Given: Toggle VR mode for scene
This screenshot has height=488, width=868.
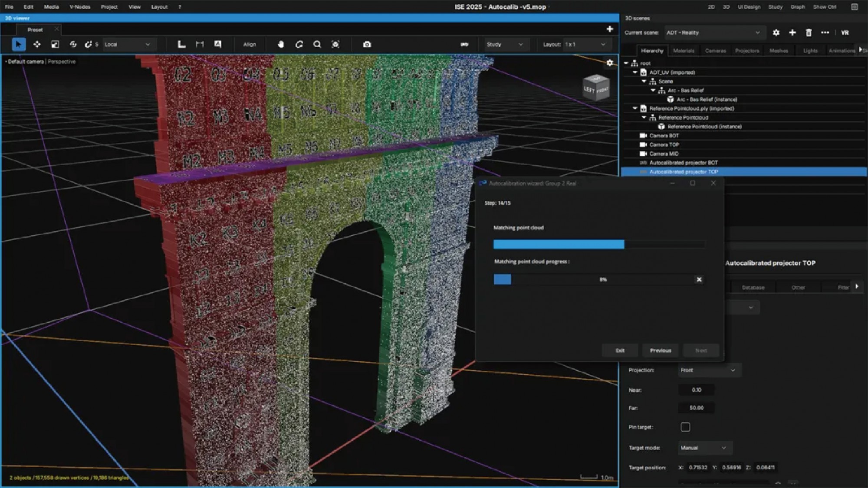Looking at the screenshot, I should tap(845, 33).
